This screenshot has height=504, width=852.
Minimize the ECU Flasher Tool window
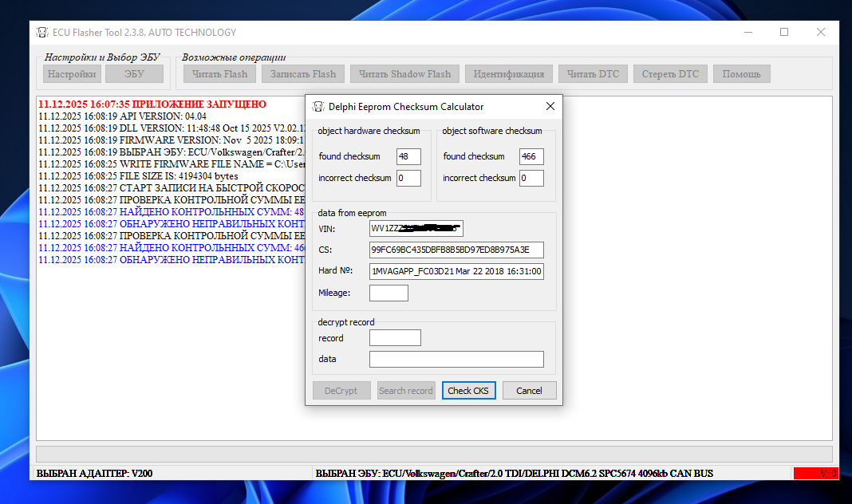pyautogui.click(x=748, y=33)
